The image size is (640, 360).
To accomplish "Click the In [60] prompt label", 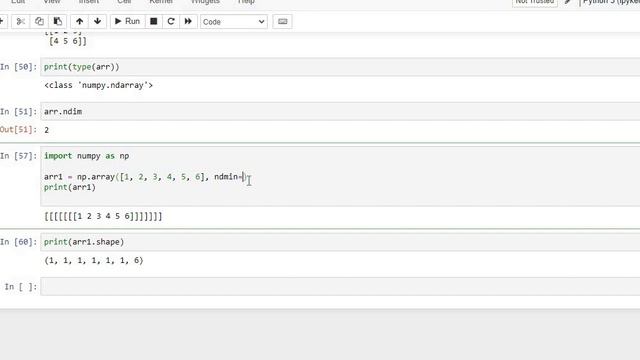I will point(18,242).
